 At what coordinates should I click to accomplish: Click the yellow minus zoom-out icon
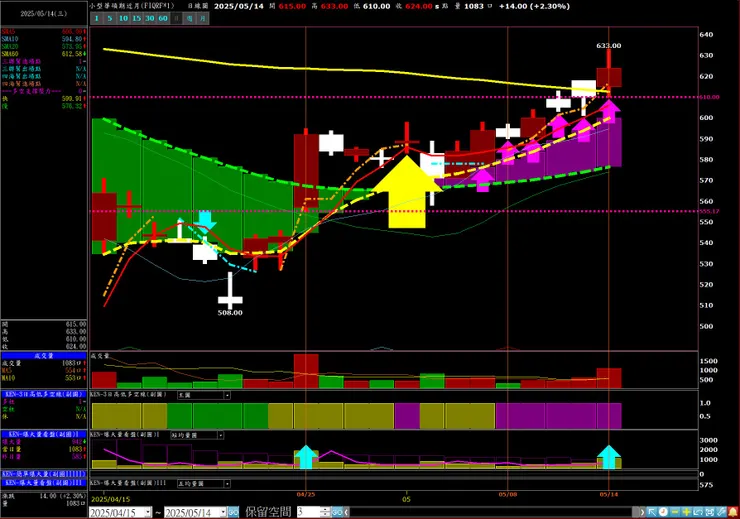click(x=675, y=512)
